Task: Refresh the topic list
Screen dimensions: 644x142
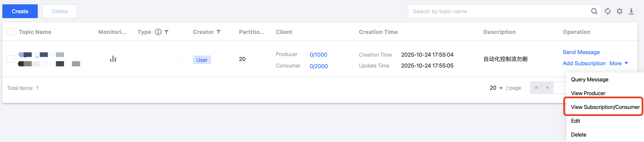Action: [608, 11]
